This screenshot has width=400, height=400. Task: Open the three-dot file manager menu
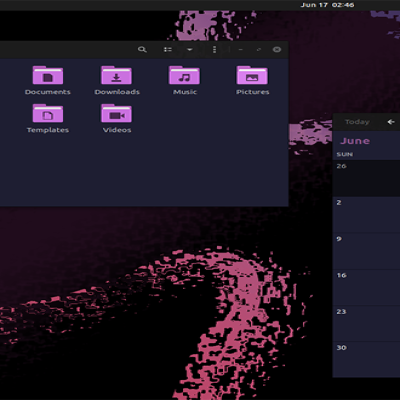pos(214,50)
